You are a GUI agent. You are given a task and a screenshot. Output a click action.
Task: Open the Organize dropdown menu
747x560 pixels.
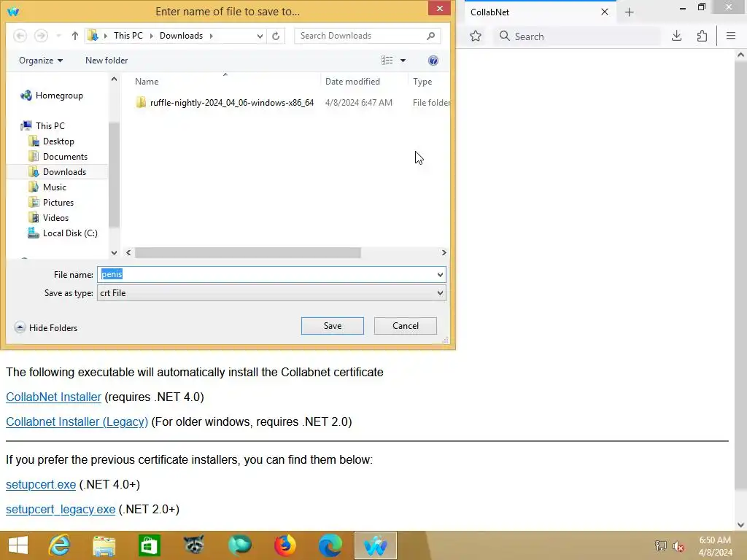click(41, 61)
